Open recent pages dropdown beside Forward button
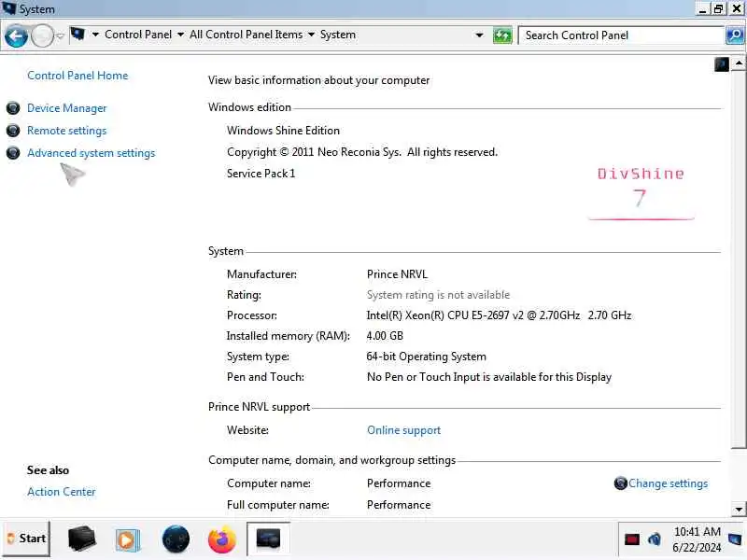Viewport: 747px width, 560px height. 60,35
